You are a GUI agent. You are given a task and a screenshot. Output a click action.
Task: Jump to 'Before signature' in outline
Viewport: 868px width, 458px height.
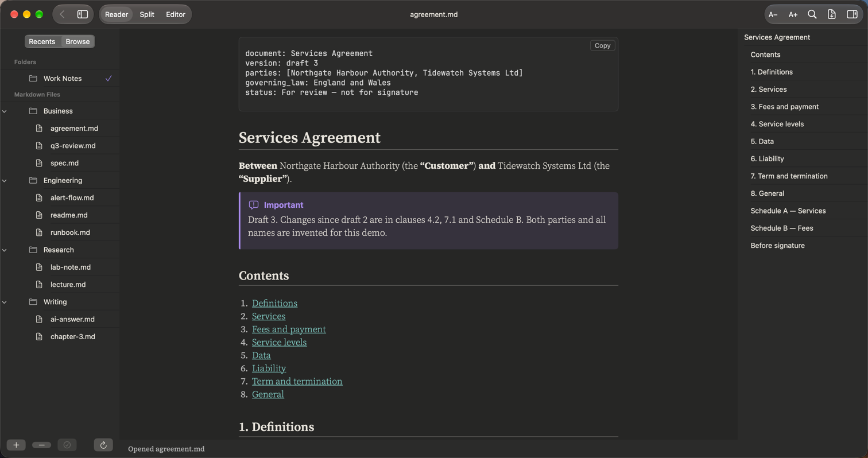[777, 246]
